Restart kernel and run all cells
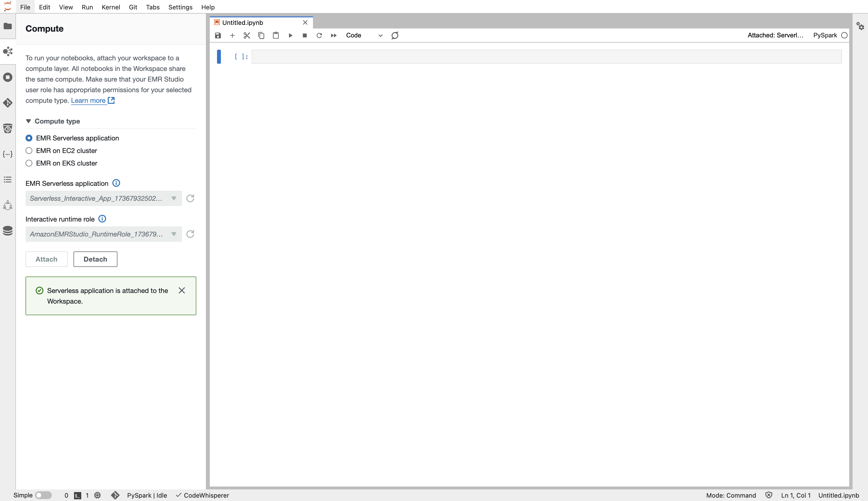This screenshot has height=501, width=868. coord(333,35)
